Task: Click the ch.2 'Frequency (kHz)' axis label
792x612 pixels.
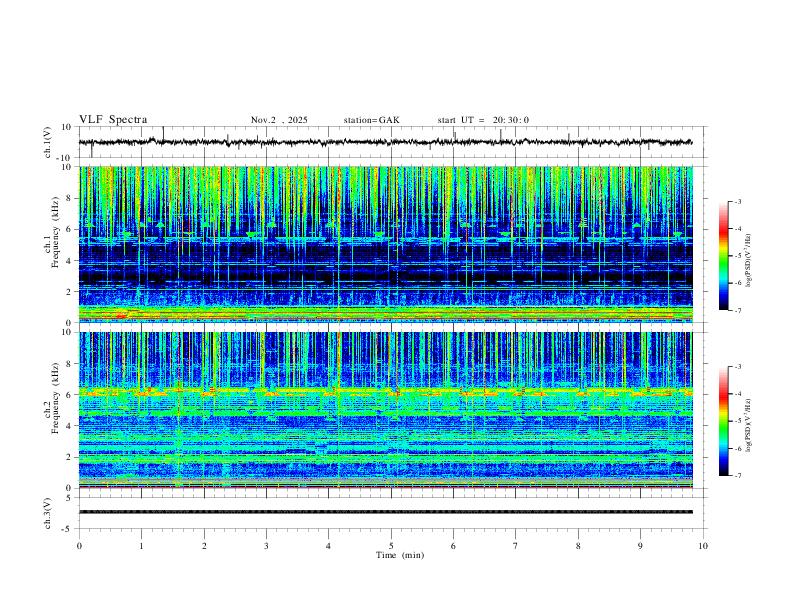Action: tap(56, 398)
